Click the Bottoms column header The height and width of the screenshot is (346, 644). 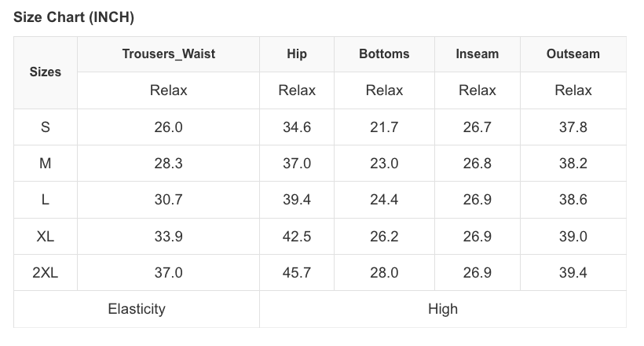coord(384,54)
